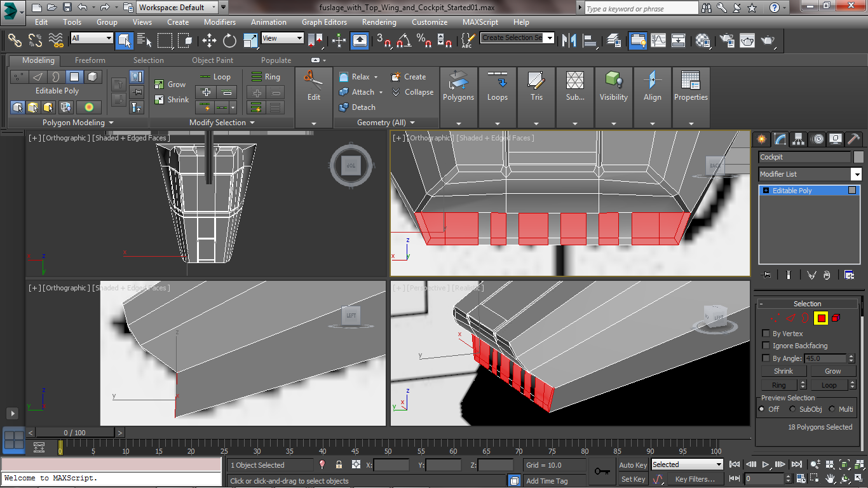Activate the Select and Move tool
Screen dimensions: 868x488
click(x=210, y=40)
